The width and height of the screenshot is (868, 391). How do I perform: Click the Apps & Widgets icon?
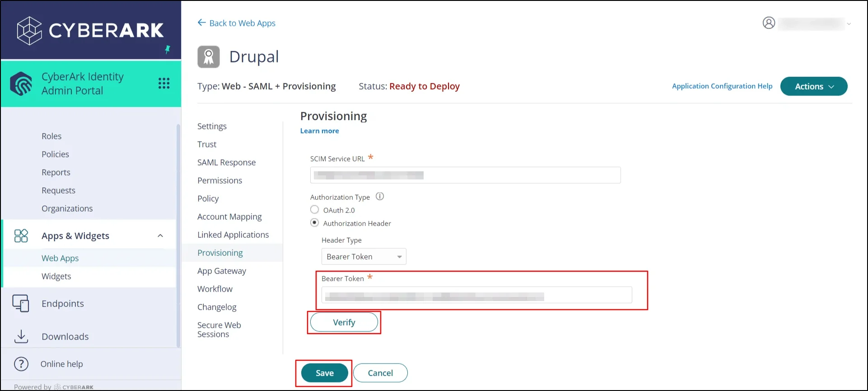coord(21,236)
